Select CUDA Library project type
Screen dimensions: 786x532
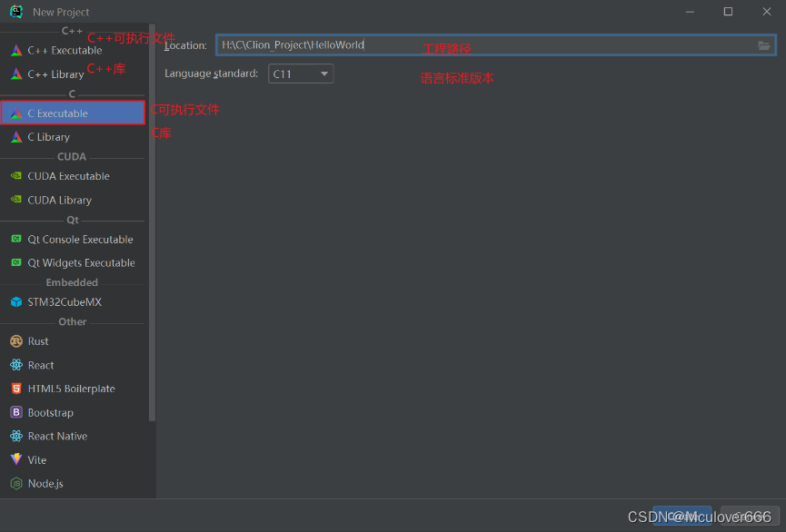73,200
